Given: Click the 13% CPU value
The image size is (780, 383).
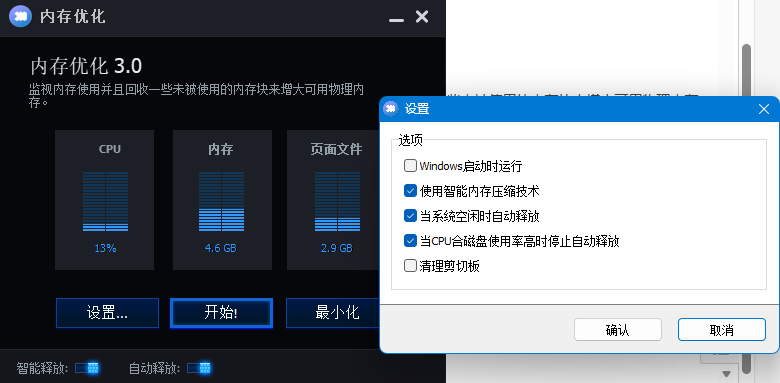Looking at the screenshot, I should [x=105, y=248].
